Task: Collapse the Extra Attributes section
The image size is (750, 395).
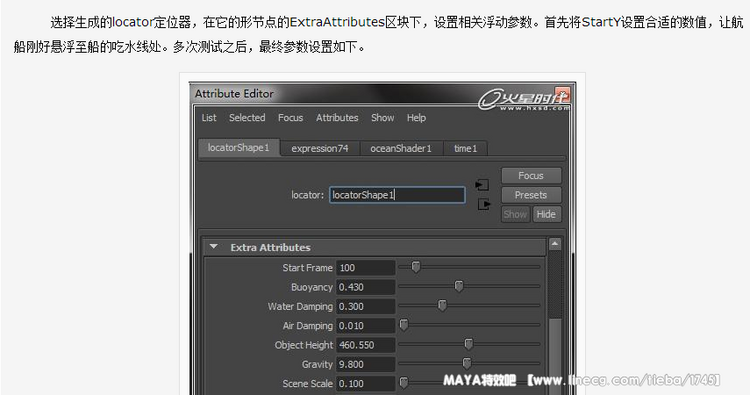Action: (214, 247)
